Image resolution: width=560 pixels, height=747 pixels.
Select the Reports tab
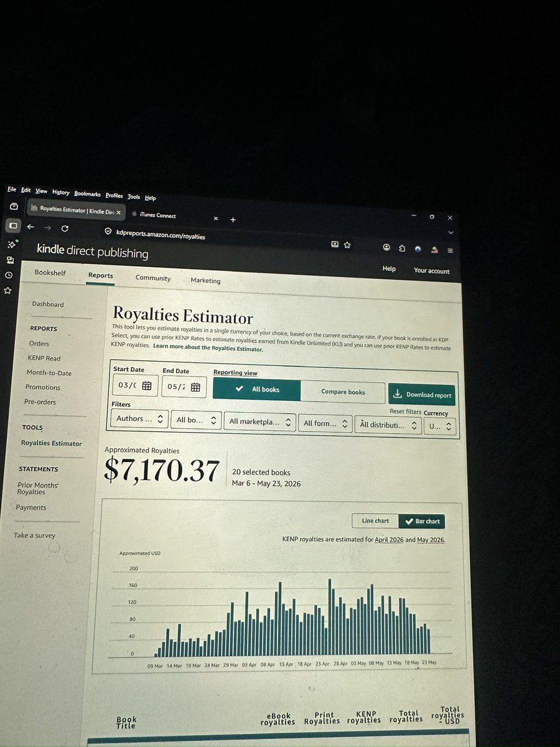(x=101, y=275)
